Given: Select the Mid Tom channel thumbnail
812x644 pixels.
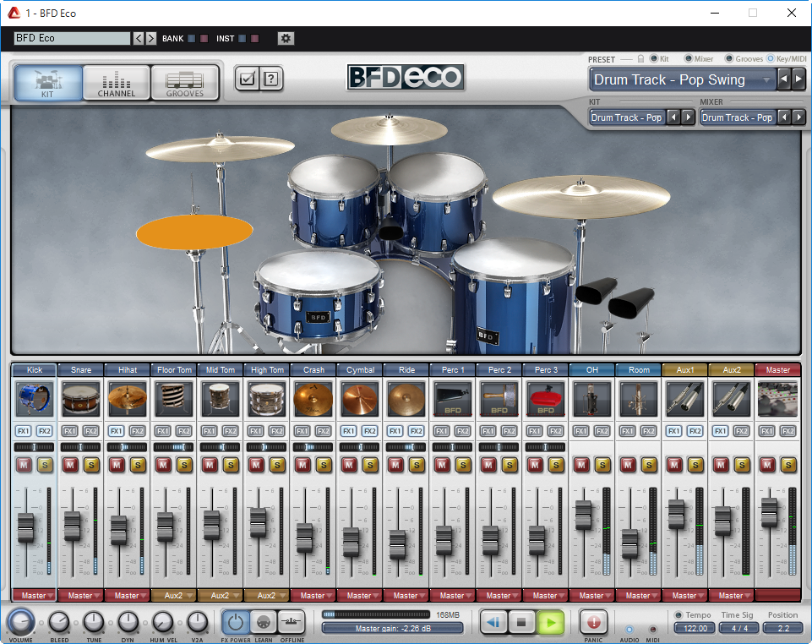Looking at the screenshot, I should coord(220,398).
